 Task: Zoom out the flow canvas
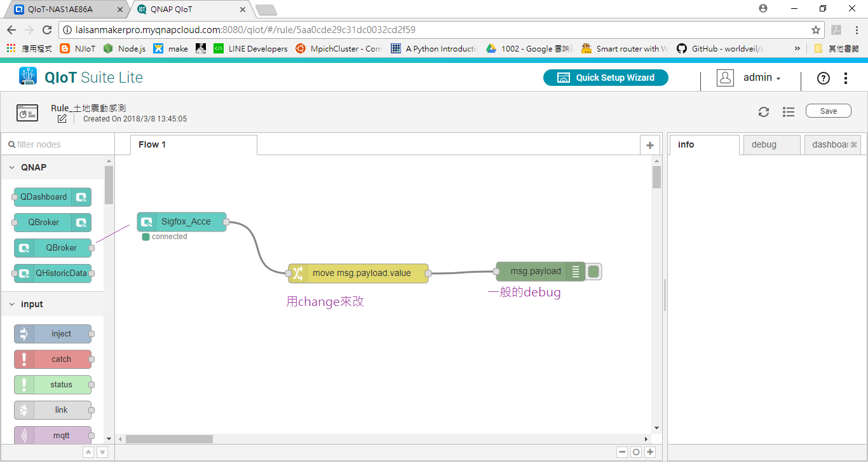point(622,452)
